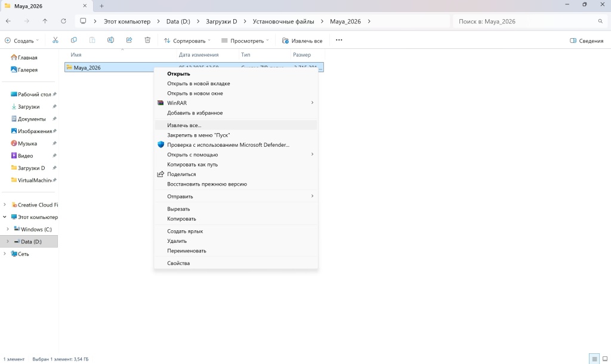
Task: Open the Галерея item in the sidebar
Action: click(x=27, y=69)
